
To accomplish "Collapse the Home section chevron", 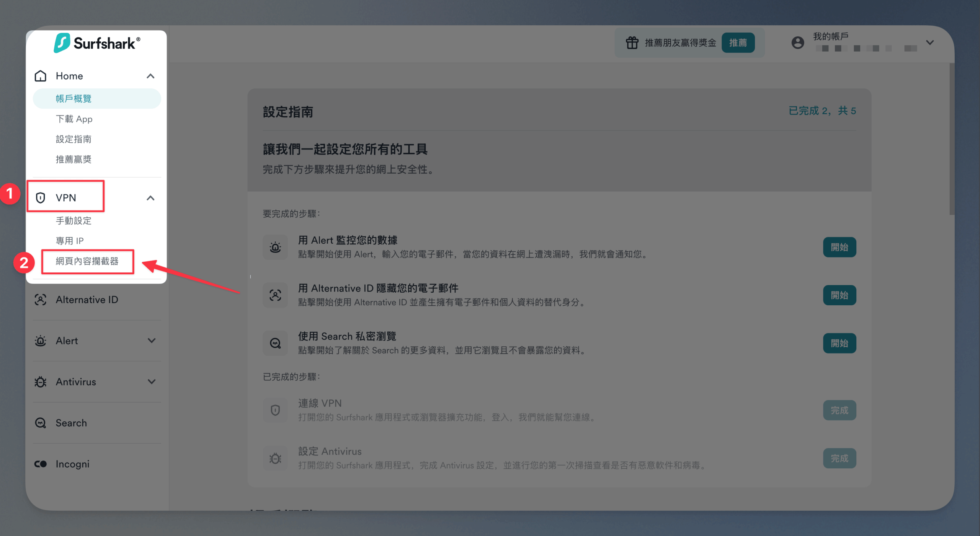I will (x=150, y=76).
